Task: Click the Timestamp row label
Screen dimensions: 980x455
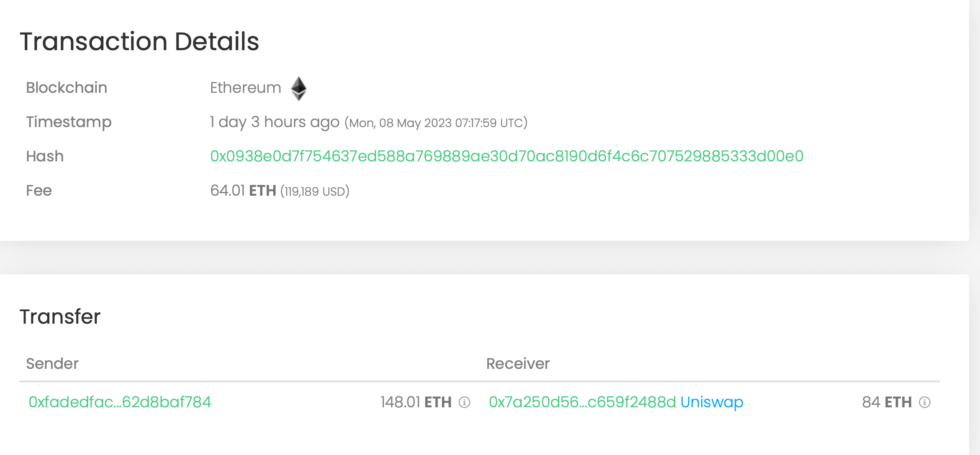Action: coord(69,122)
